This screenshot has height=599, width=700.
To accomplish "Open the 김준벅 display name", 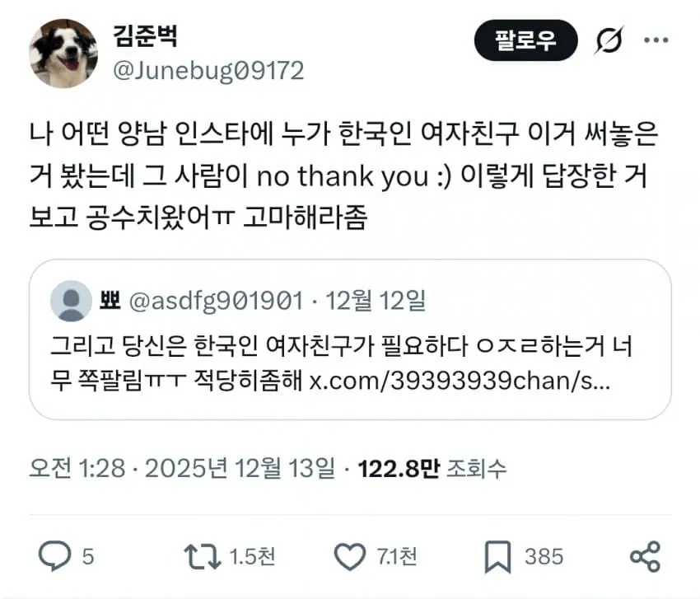I will click(x=145, y=35).
